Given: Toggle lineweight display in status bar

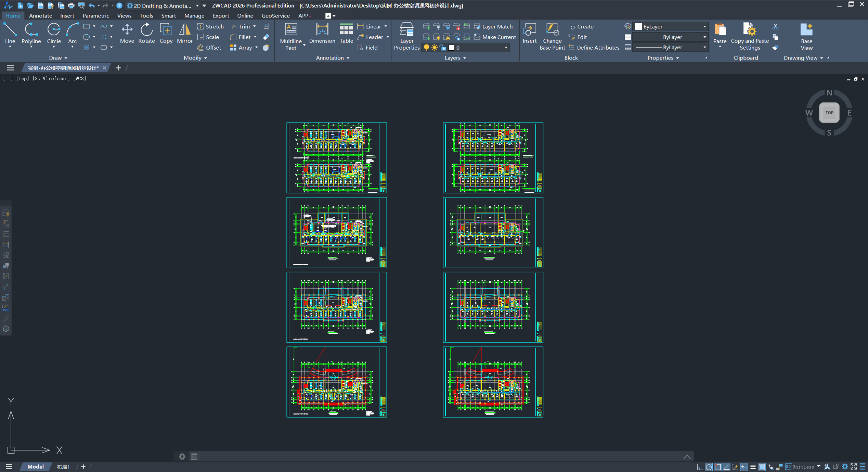Looking at the screenshot, I should 753,467.
